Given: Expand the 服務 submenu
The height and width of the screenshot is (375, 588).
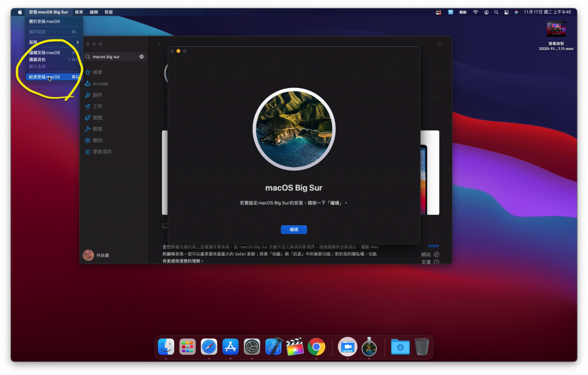Looking at the screenshot, I should 54,42.
